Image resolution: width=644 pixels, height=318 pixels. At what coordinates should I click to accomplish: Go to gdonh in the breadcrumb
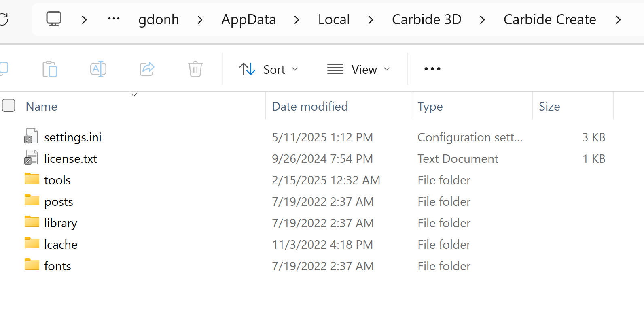(159, 19)
